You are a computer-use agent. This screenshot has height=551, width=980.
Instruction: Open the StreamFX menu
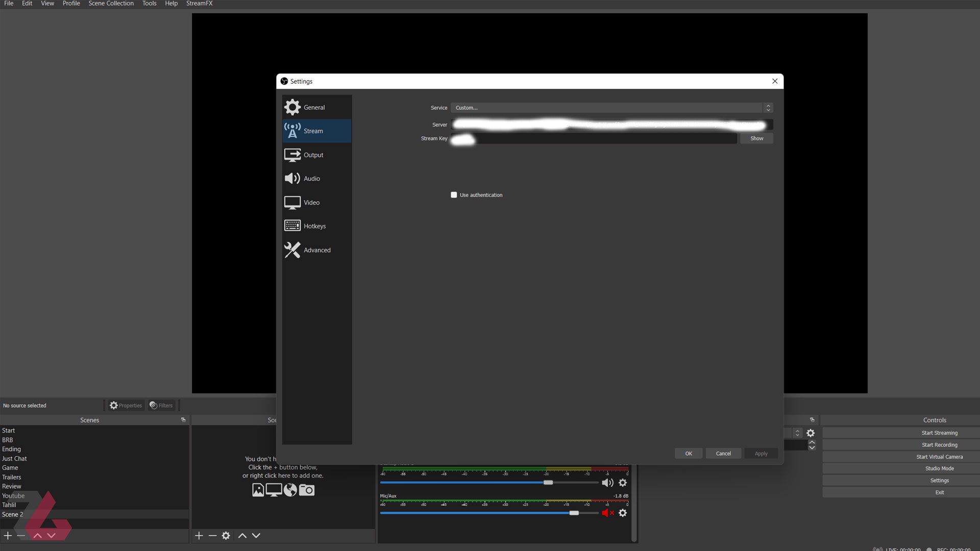click(199, 4)
